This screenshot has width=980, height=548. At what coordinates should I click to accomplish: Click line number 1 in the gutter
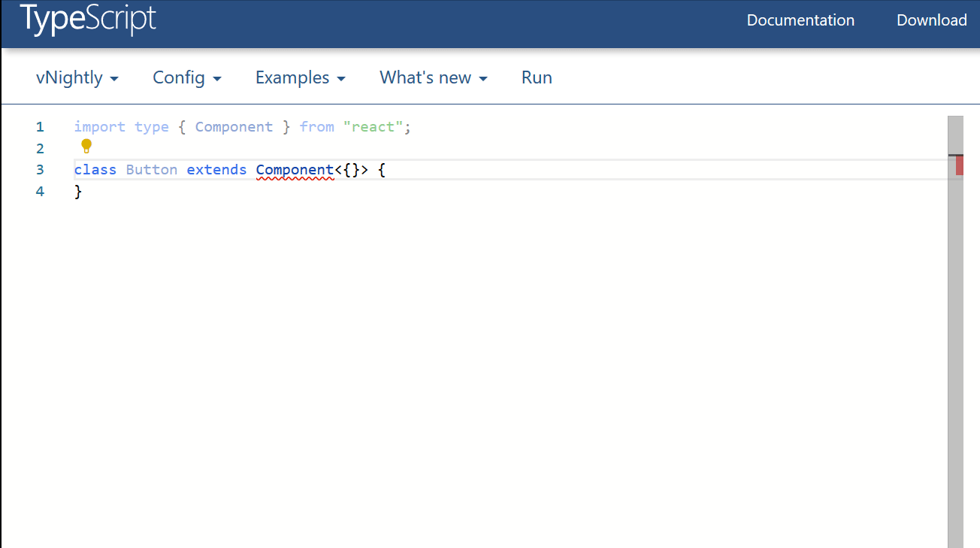[x=40, y=127]
